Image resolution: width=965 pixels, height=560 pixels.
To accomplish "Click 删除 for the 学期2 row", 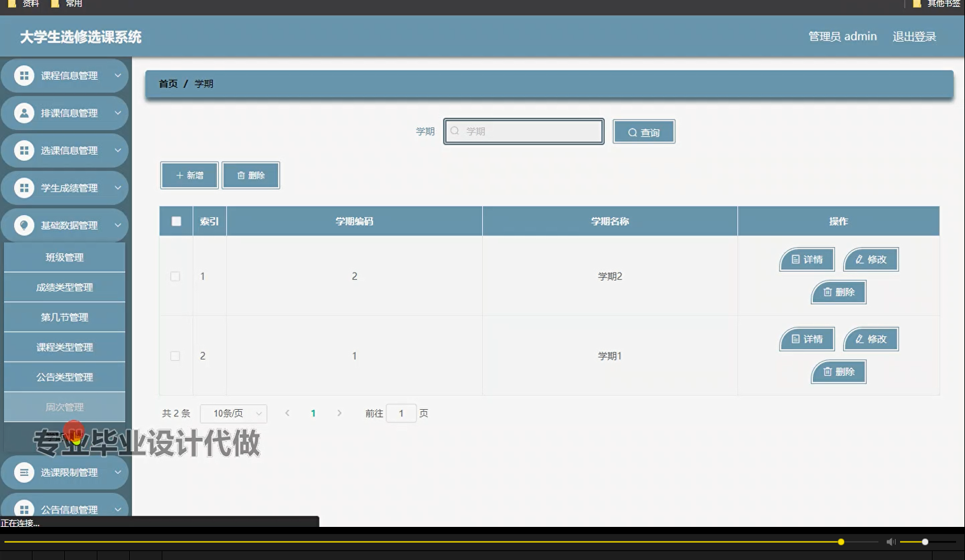I will (839, 292).
